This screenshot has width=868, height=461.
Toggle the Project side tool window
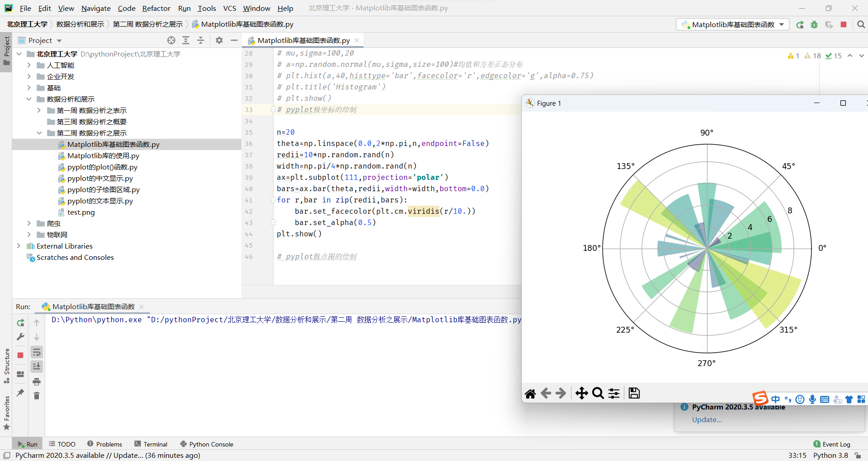click(6, 51)
